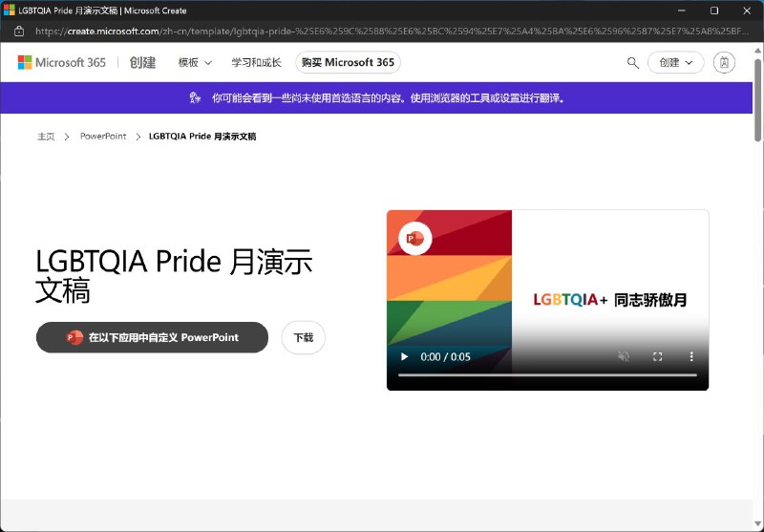The image size is (764, 532).
Task: Click the video progress seek bar
Action: coord(547,375)
